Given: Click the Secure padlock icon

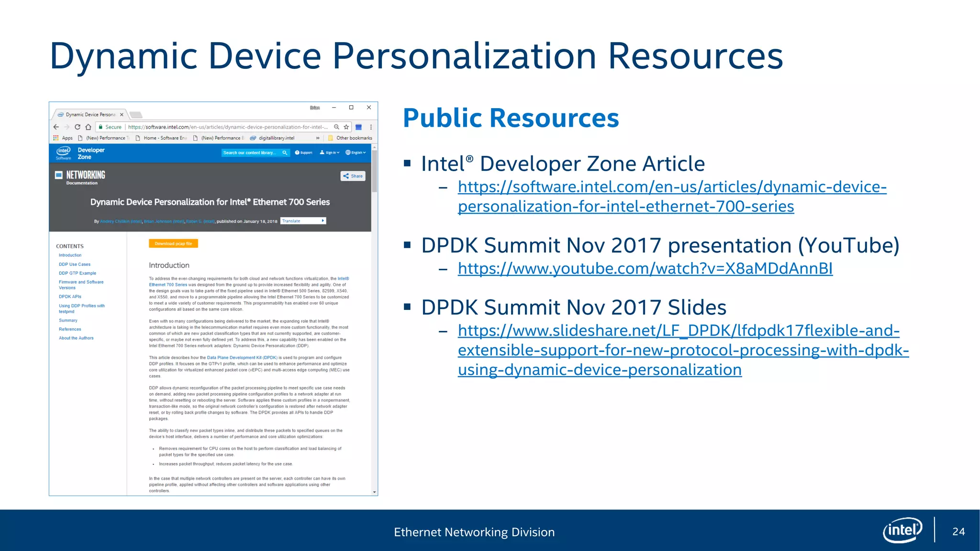Looking at the screenshot, I should (x=100, y=127).
